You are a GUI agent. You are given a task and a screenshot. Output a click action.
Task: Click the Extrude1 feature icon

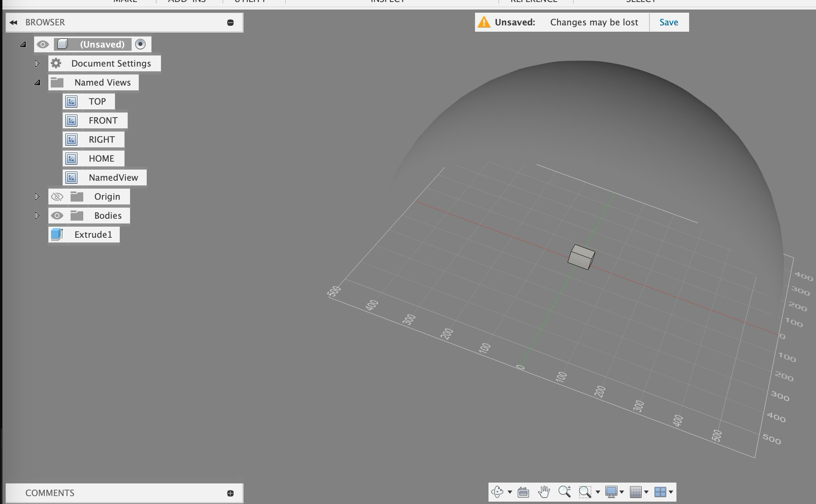click(57, 234)
